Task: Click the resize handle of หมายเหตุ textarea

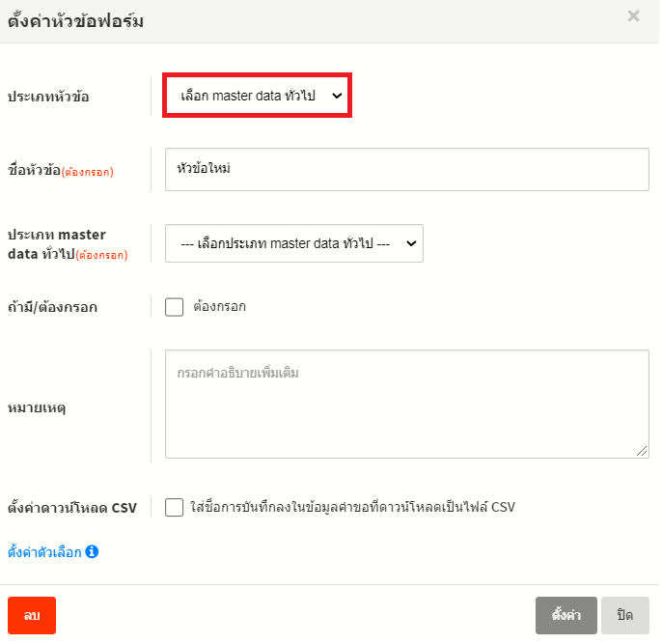Action: (643, 451)
